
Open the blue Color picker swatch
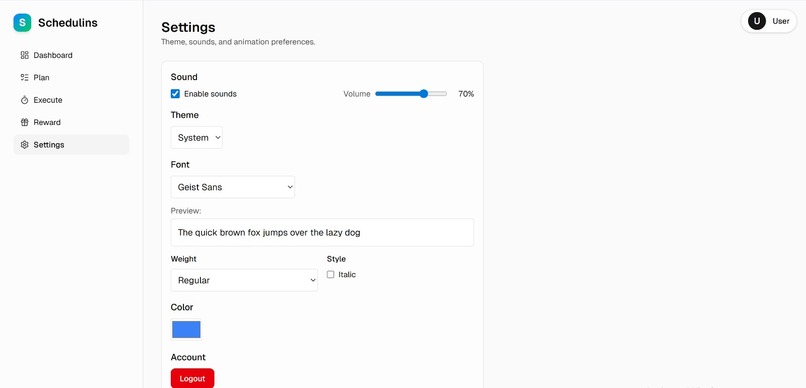(x=186, y=329)
